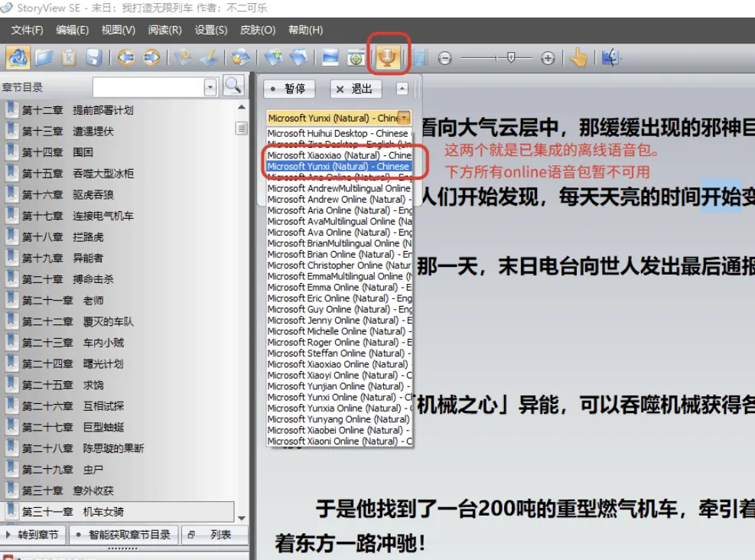
Task: Open a file with the folder icon
Action: pyautogui.click(x=42, y=57)
